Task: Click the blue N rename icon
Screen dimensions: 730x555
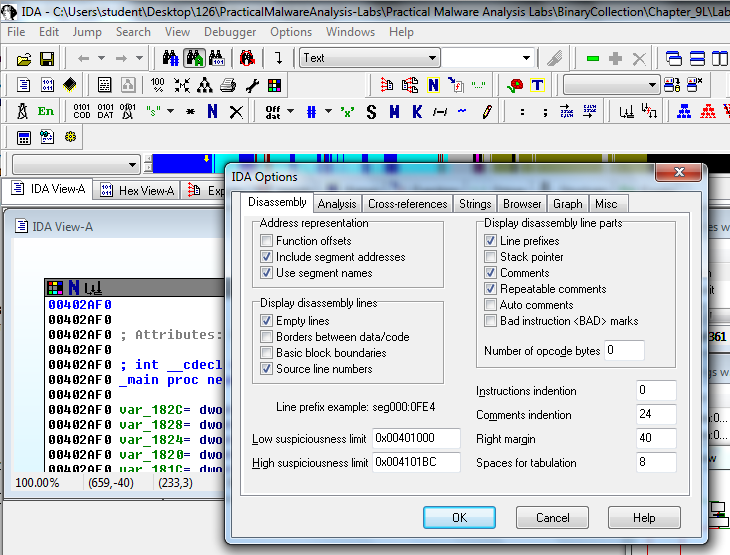Action: (x=212, y=111)
